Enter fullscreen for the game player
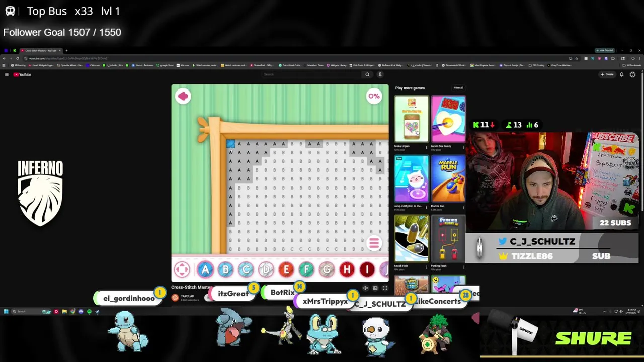The height and width of the screenshot is (362, 644). tap(385, 288)
